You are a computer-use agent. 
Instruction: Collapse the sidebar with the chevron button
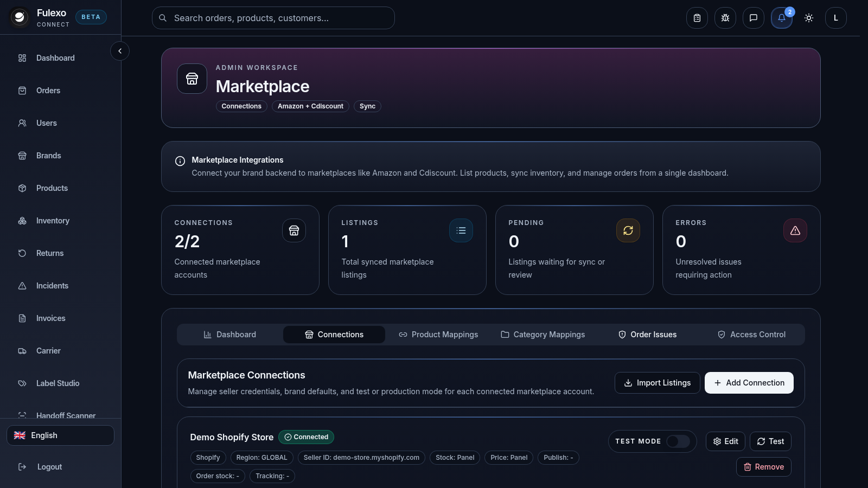[x=120, y=51]
